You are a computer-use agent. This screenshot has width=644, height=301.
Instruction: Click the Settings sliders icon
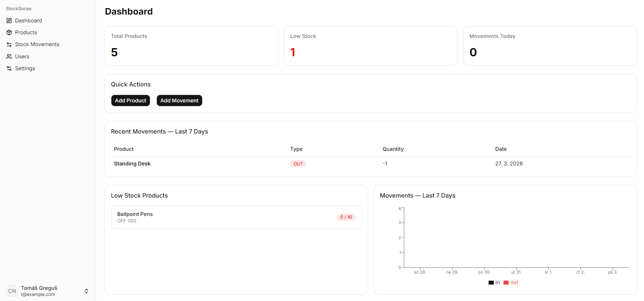[9, 68]
